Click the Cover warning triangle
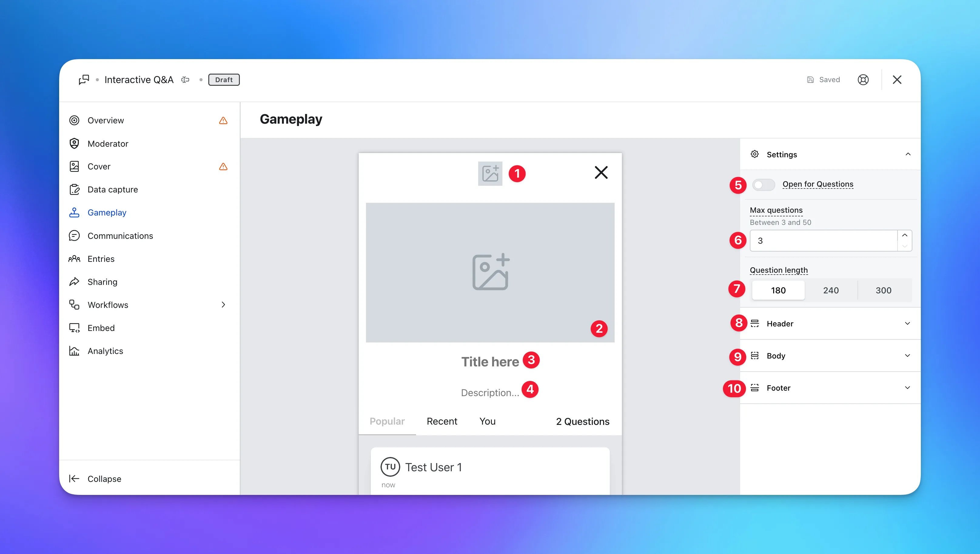 pyautogui.click(x=223, y=167)
